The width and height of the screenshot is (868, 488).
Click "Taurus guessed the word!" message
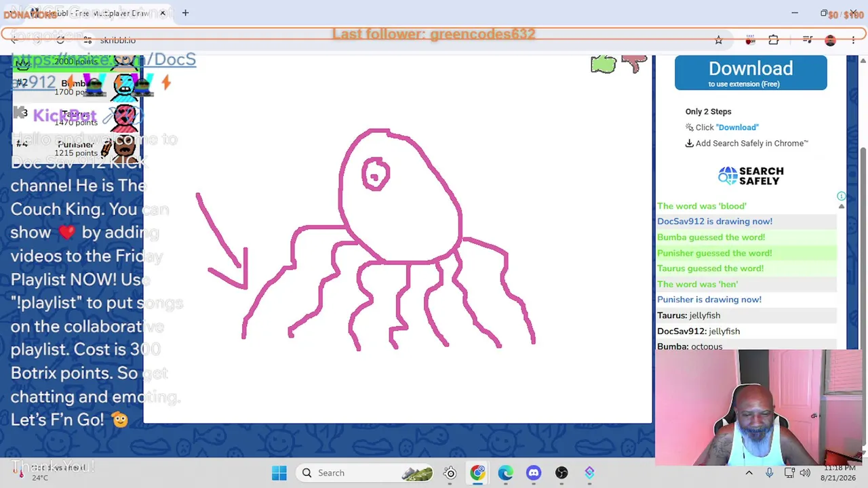(x=710, y=268)
